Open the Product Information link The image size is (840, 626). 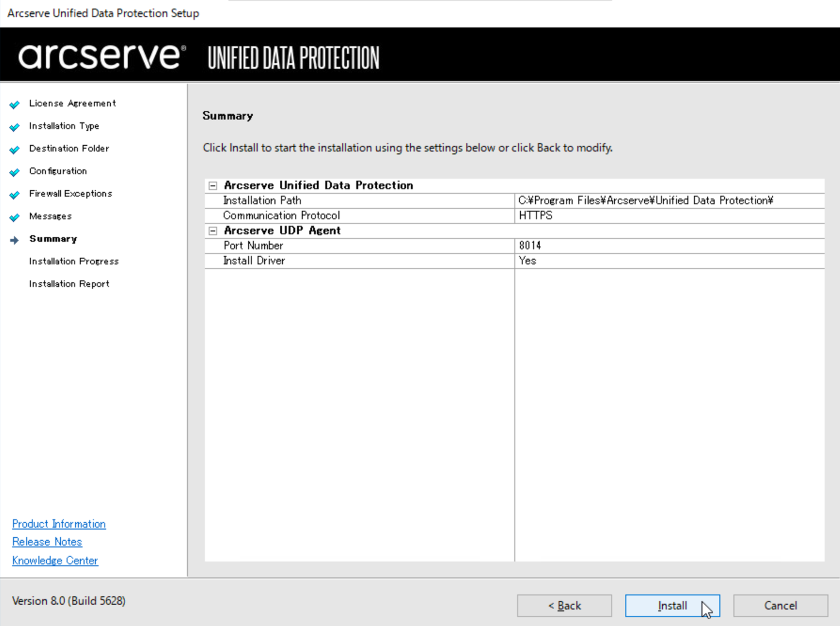tap(59, 524)
